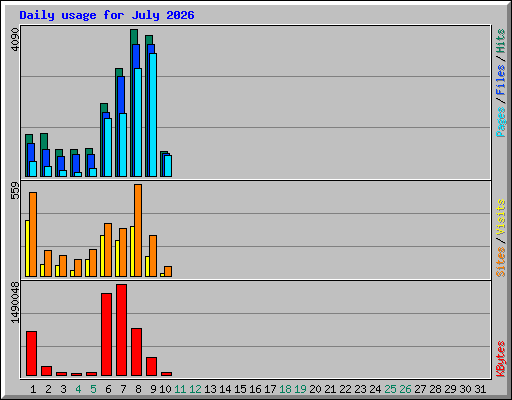Click the Visits legend label

(x=500, y=218)
